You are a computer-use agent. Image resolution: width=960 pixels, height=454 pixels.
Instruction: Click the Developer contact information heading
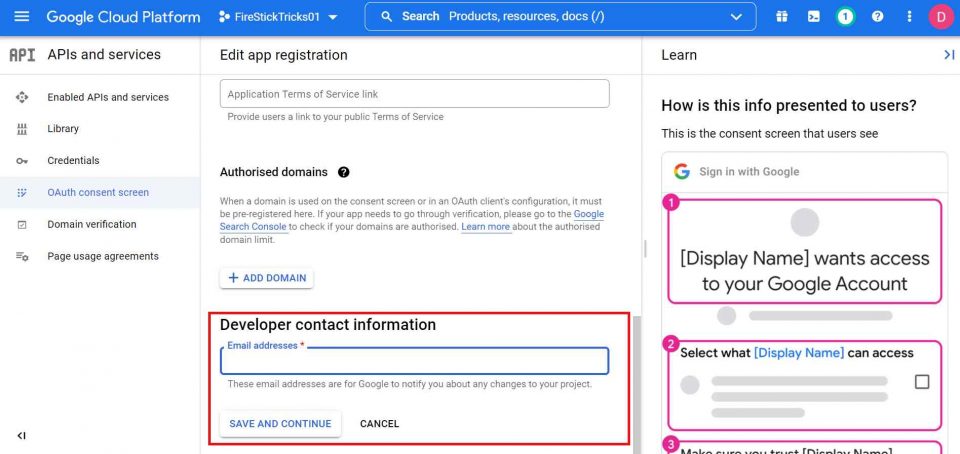[328, 325]
